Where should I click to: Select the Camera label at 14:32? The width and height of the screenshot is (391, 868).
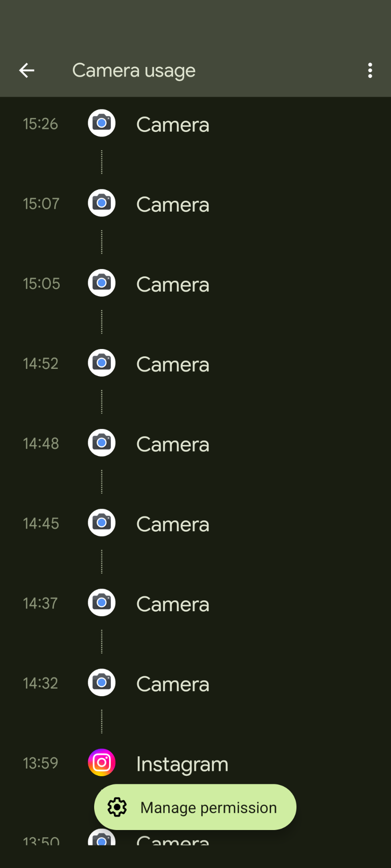point(173,684)
